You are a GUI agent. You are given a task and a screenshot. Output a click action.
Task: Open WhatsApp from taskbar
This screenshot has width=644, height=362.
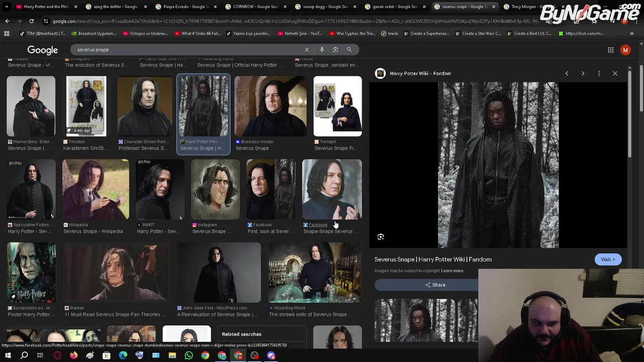pos(189,355)
